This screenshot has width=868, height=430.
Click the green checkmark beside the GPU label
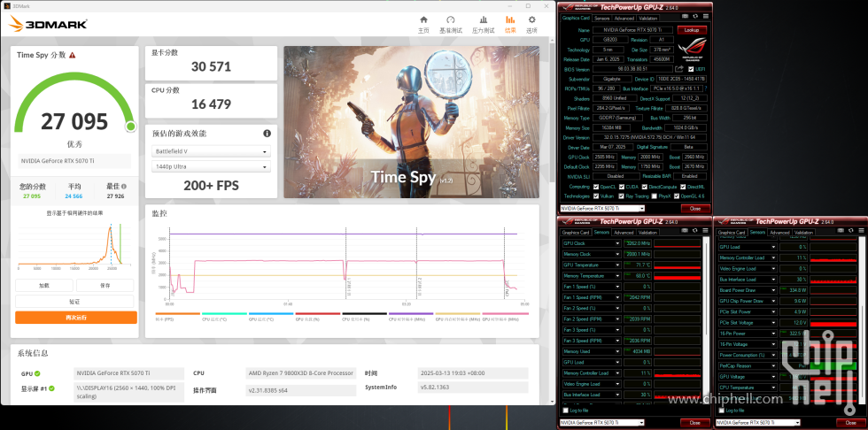point(37,373)
